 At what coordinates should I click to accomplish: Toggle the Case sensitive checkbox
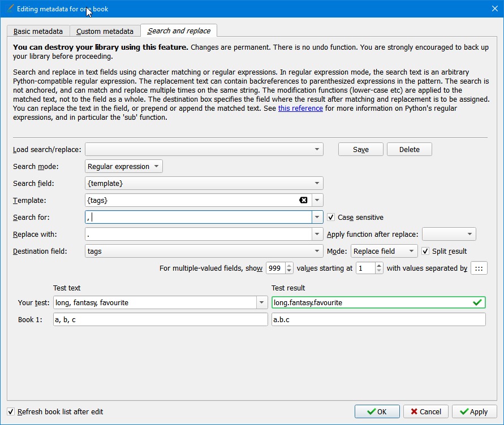(x=331, y=217)
